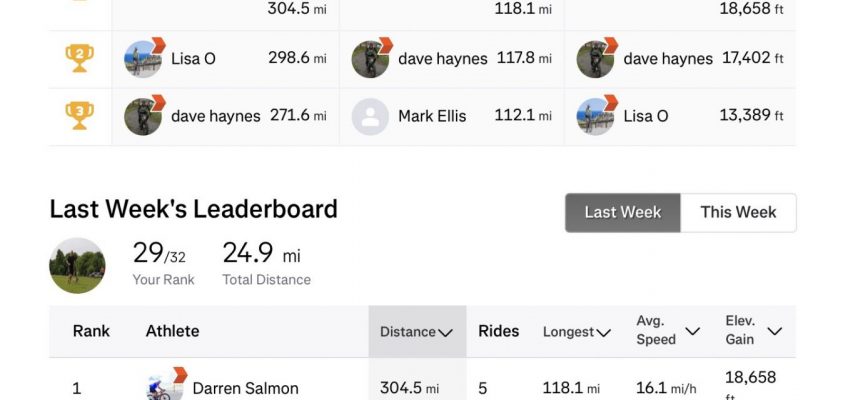The width and height of the screenshot is (848, 400).
Task: Click dave haynes avatar beside 271.6 mi
Action: [143, 116]
